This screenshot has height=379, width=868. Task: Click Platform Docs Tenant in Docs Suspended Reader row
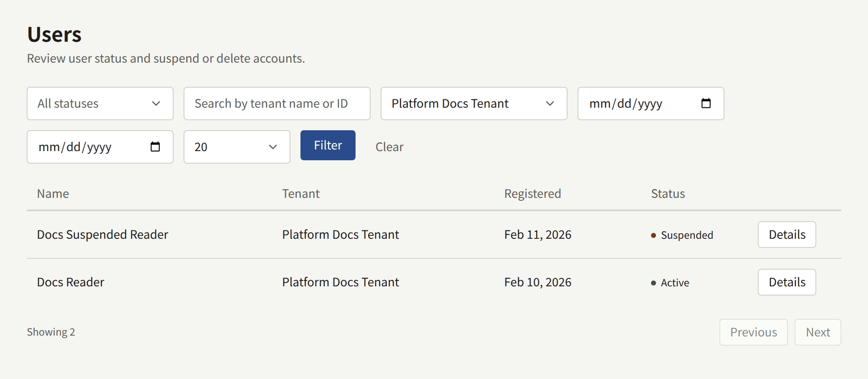(x=341, y=235)
